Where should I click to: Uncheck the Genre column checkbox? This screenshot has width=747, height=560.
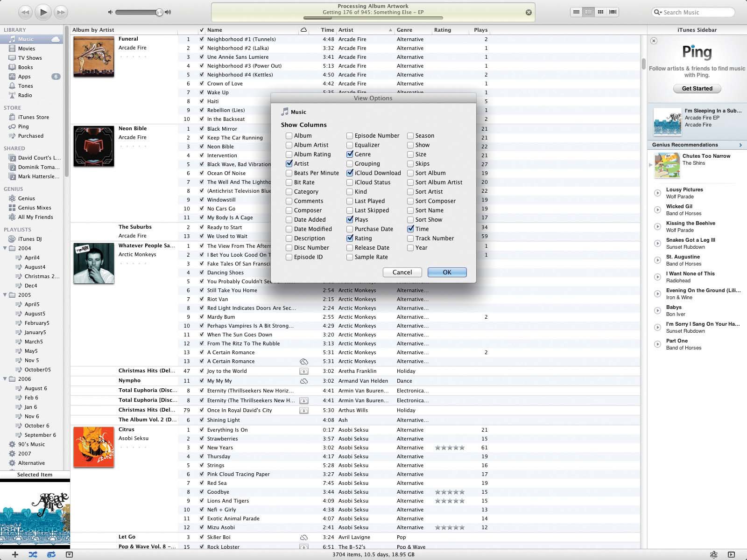(x=350, y=154)
